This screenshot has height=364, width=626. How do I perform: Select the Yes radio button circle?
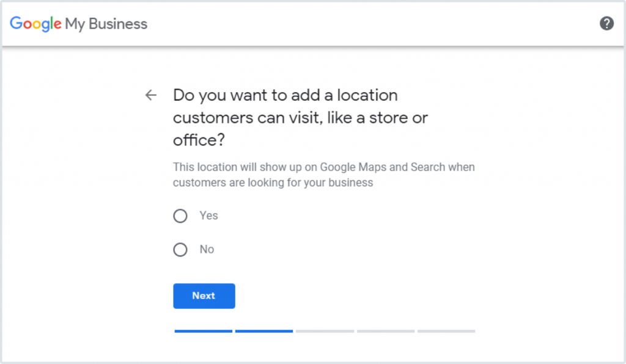180,216
